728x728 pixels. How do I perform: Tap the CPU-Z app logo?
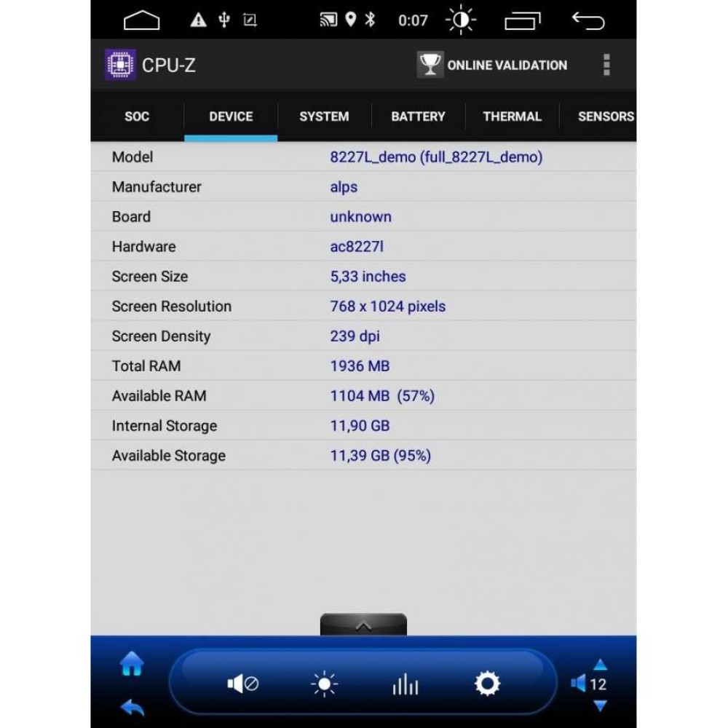[x=120, y=65]
